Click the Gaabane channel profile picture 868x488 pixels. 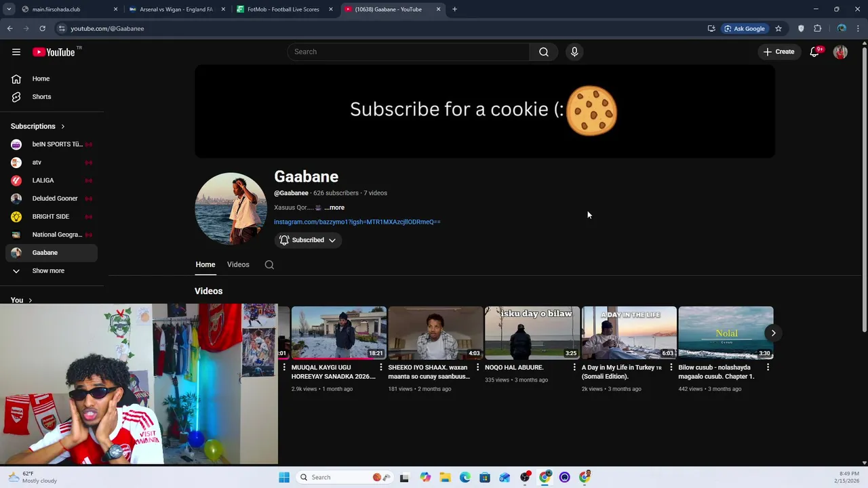[x=231, y=209]
